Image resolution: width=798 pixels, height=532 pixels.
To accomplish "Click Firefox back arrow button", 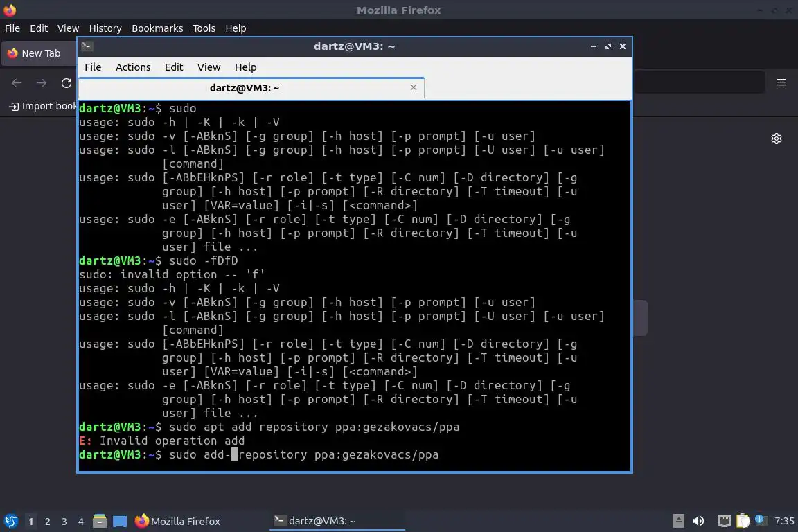I will click(17, 83).
